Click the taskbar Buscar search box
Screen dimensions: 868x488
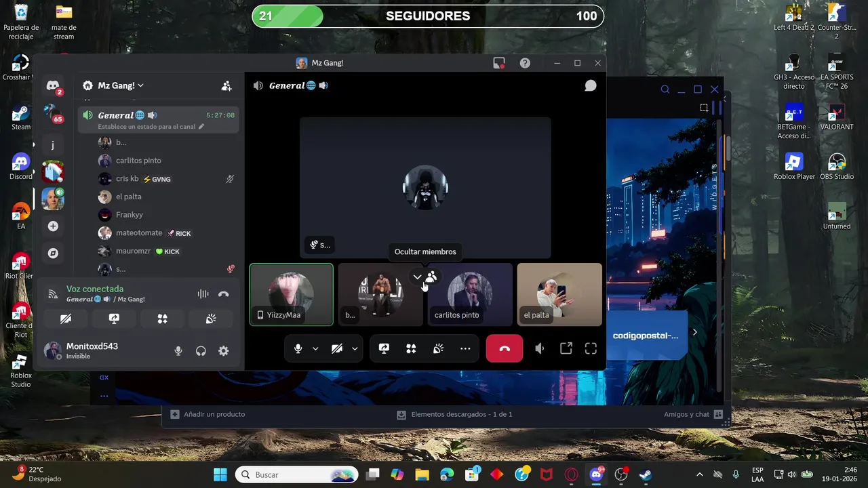click(297, 474)
